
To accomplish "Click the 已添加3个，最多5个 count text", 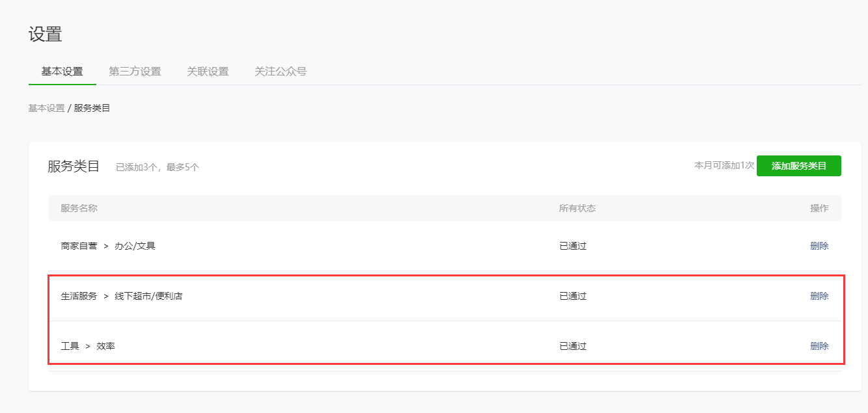I will (157, 167).
